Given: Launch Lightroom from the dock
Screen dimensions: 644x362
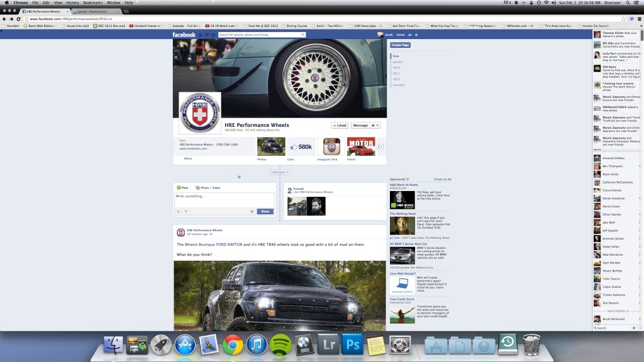Looking at the screenshot, I should pyautogui.click(x=328, y=345).
